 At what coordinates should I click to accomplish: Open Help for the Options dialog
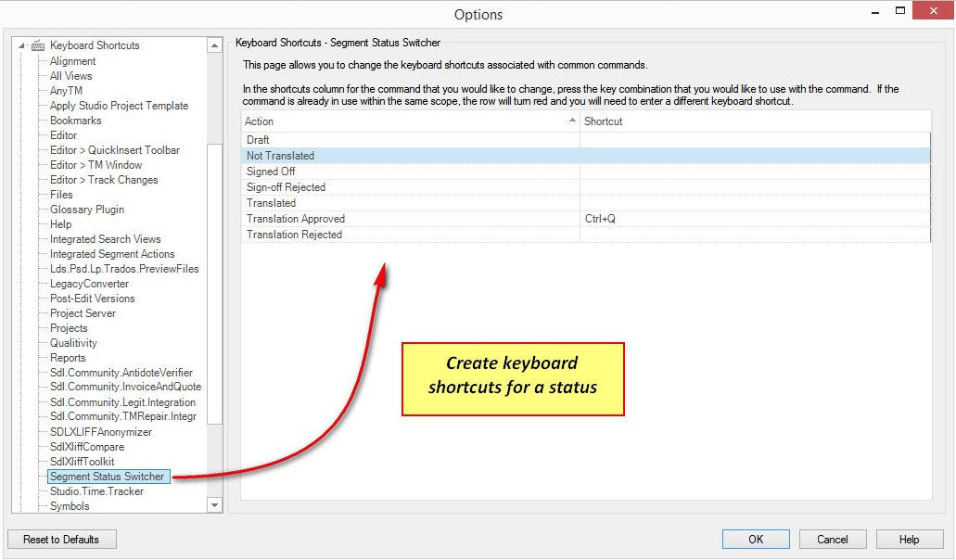(909, 540)
